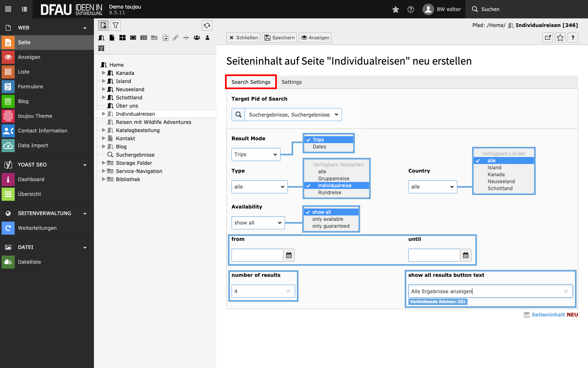Viewport: 588px width, 368px height.
Task: Open calendar picker for the from date
Action: pos(289,255)
